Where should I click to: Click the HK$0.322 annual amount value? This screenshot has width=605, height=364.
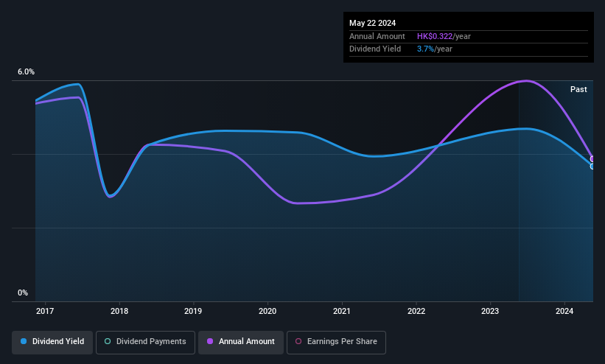tap(435, 36)
